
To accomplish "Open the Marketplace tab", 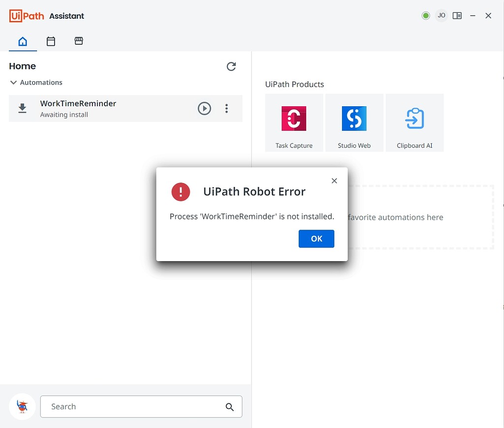I will click(x=79, y=41).
